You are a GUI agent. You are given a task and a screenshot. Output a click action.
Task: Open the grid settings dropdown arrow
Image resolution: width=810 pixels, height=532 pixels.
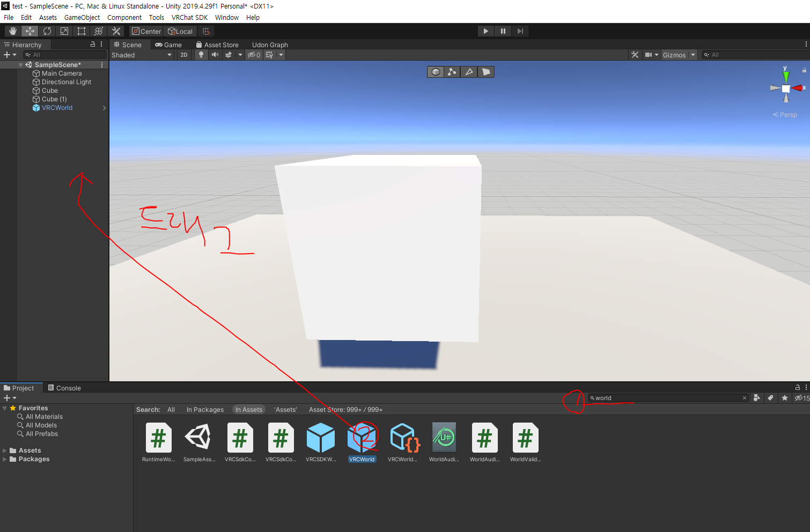click(281, 55)
